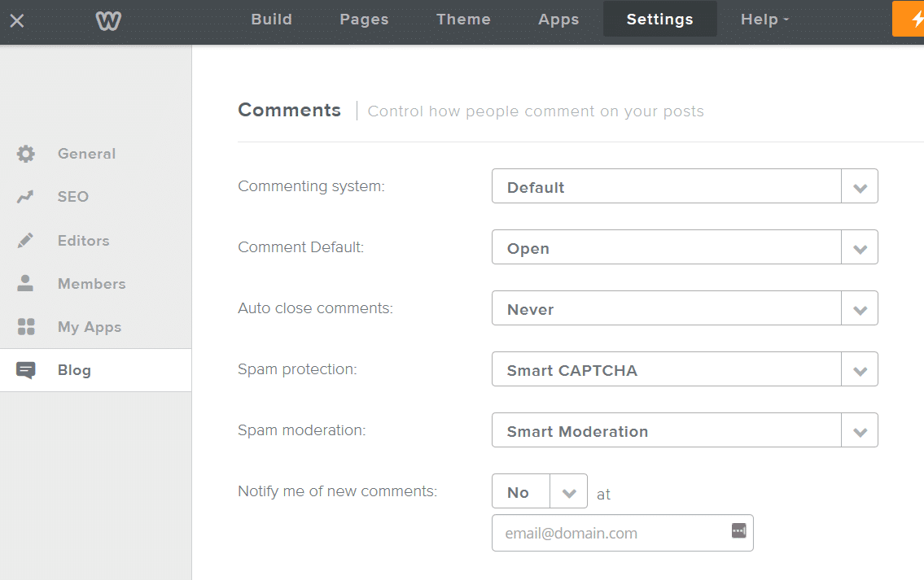Open the Pages section
The image size is (924, 580).
363,19
